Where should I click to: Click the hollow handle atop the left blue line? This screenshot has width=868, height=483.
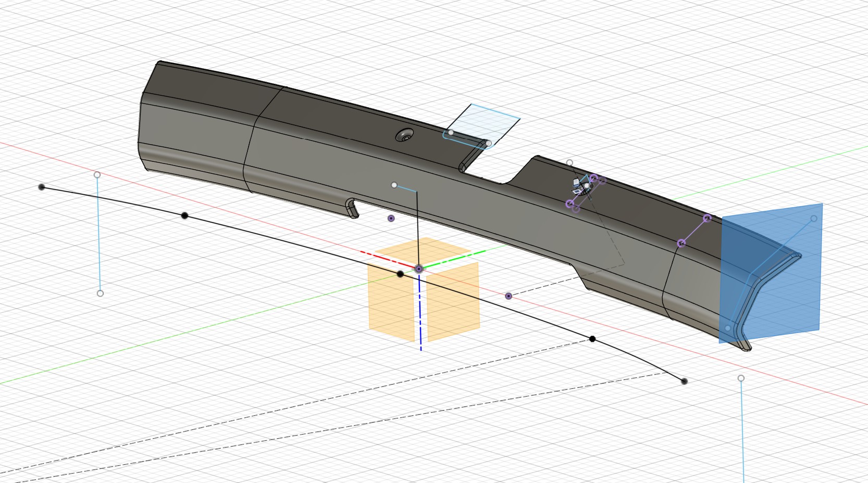pos(97,175)
